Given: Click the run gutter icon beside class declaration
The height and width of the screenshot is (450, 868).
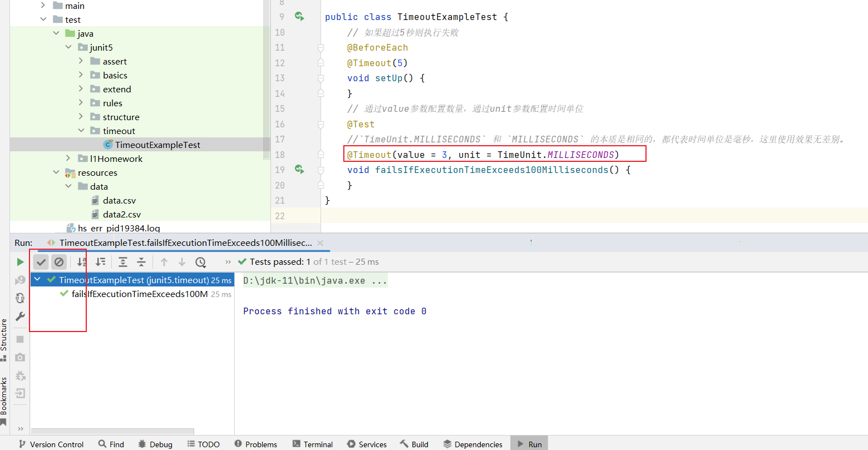Looking at the screenshot, I should pos(299,17).
